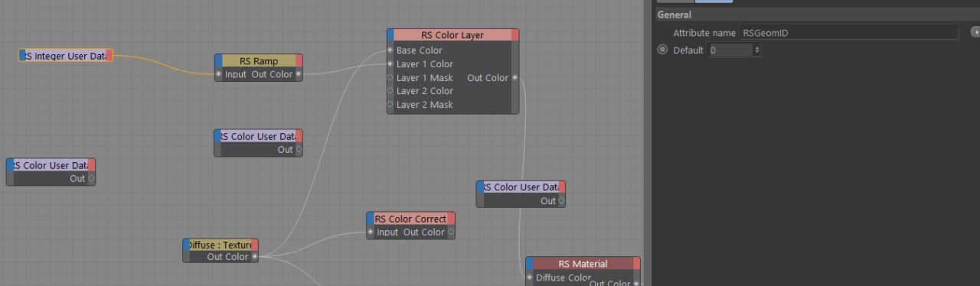Click blue input corner of RS Color Layer node
Viewport: 980px width, 286px height.
[390, 34]
